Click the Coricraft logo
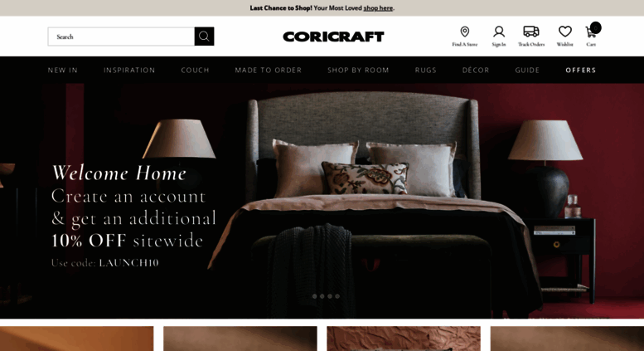 click(333, 37)
